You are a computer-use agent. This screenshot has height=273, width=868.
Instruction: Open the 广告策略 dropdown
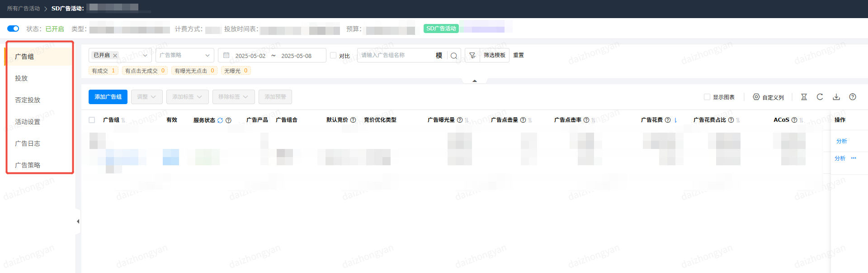tap(185, 55)
